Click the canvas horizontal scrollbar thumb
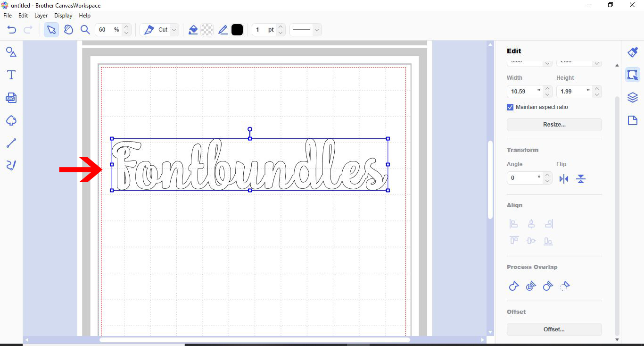This screenshot has width=644, height=346. (255, 340)
